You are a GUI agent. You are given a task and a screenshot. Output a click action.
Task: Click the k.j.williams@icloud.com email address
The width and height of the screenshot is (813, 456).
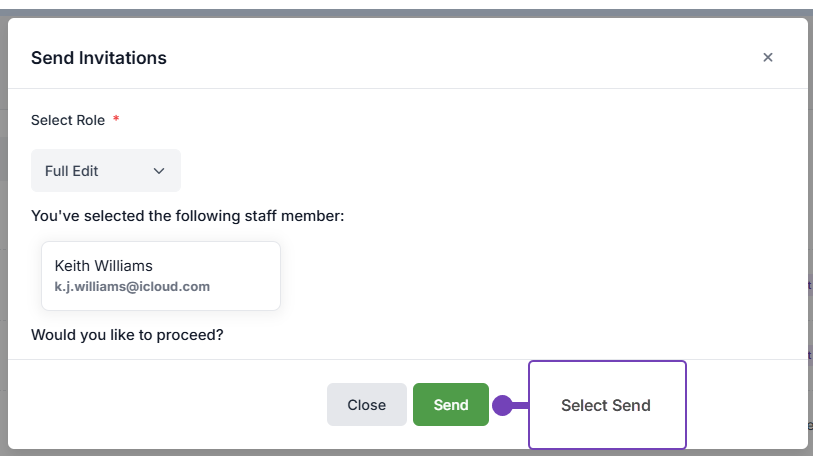pyautogui.click(x=132, y=286)
